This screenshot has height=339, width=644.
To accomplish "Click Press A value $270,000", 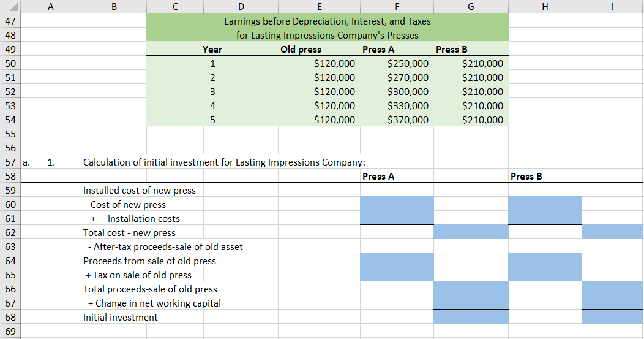I will [x=408, y=77].
